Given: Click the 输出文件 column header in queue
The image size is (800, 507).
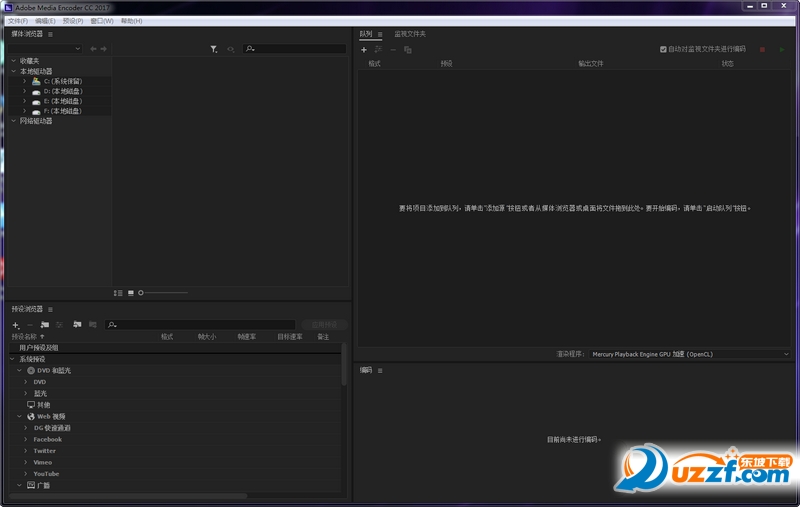Looking at the screenshot, I should coord(591,63).
